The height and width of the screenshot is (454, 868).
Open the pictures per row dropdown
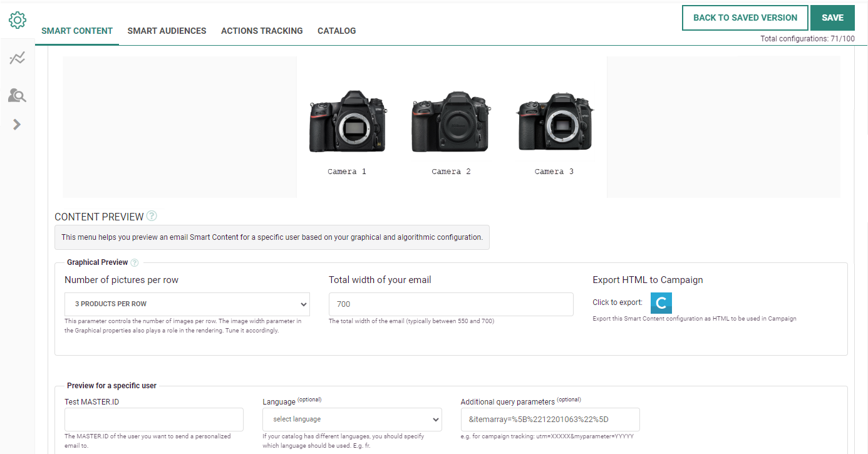pyautogui.click(x=187, y=304)
